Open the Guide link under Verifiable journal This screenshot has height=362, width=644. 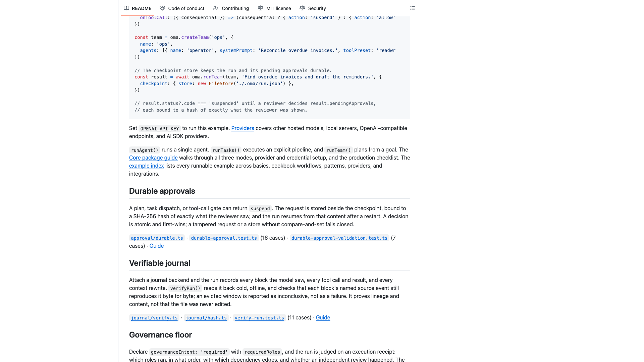tap(323, 318)
